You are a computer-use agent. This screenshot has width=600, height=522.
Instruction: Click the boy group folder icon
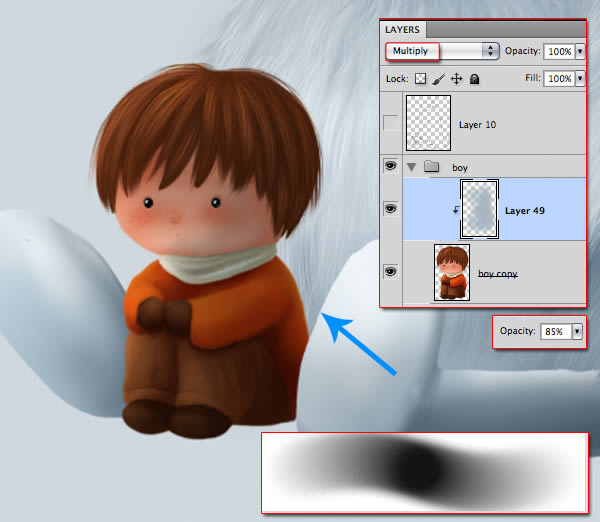point(431,166)
